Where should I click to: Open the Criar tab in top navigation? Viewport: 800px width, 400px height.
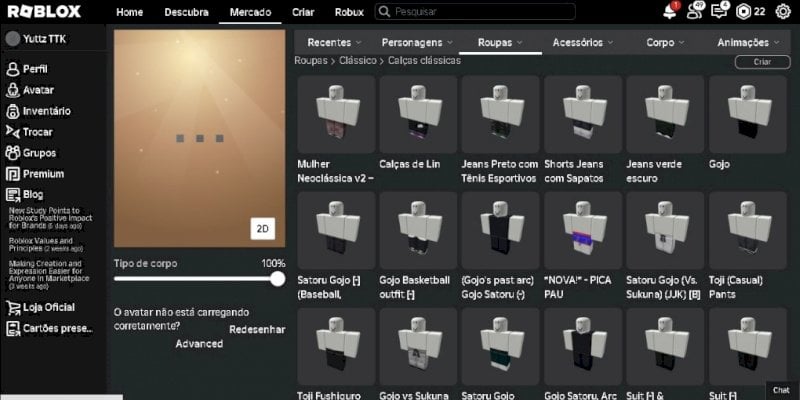(x=303, y=12)
